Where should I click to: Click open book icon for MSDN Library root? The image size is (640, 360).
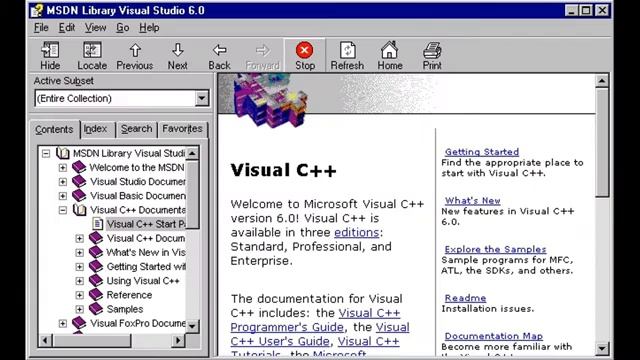click(63, 153)
